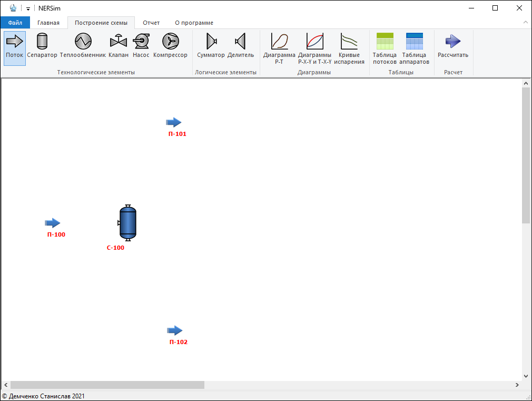
Task: Choose the Сумматор logic element
Action: pos(211,48)
